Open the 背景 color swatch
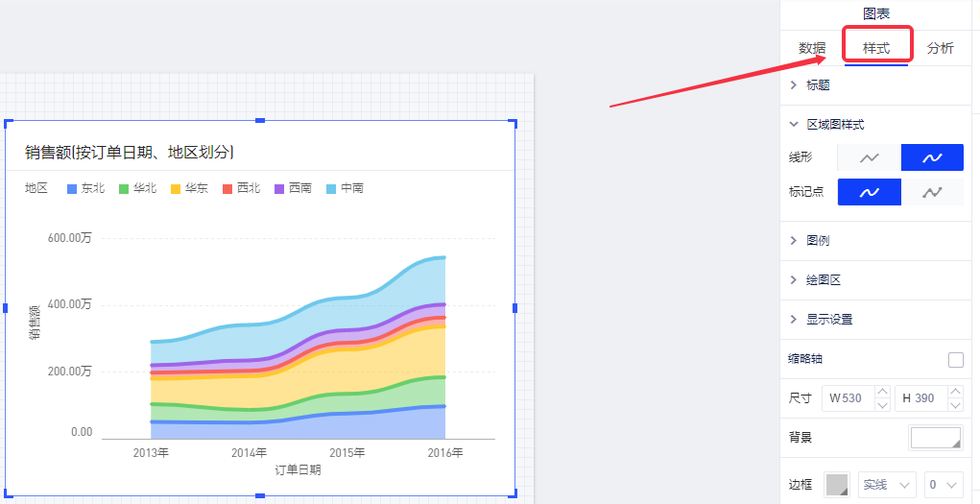 (x=935, y=438)
